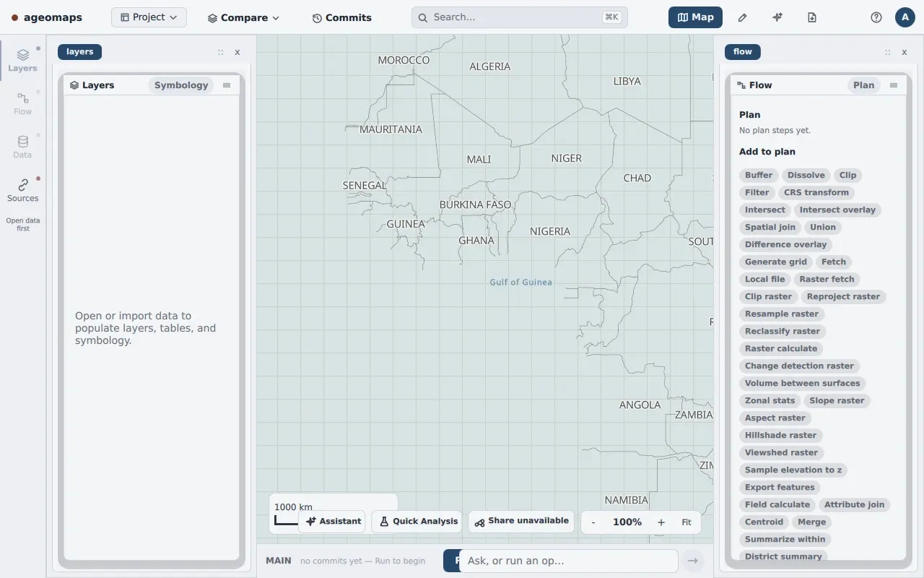This screenshot has height=578, width=924.
Task: Click the sparkle AI icon in top bar
Action: pos(777,17)
